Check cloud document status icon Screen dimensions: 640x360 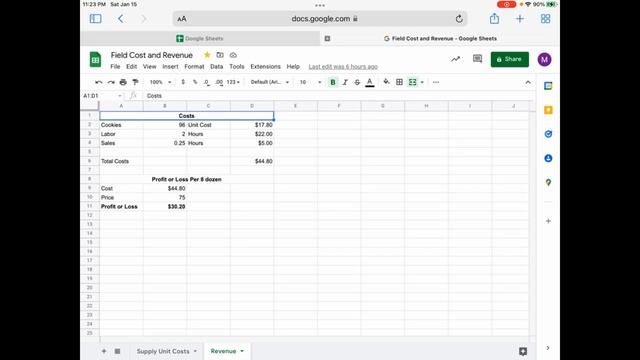[233, 55]
